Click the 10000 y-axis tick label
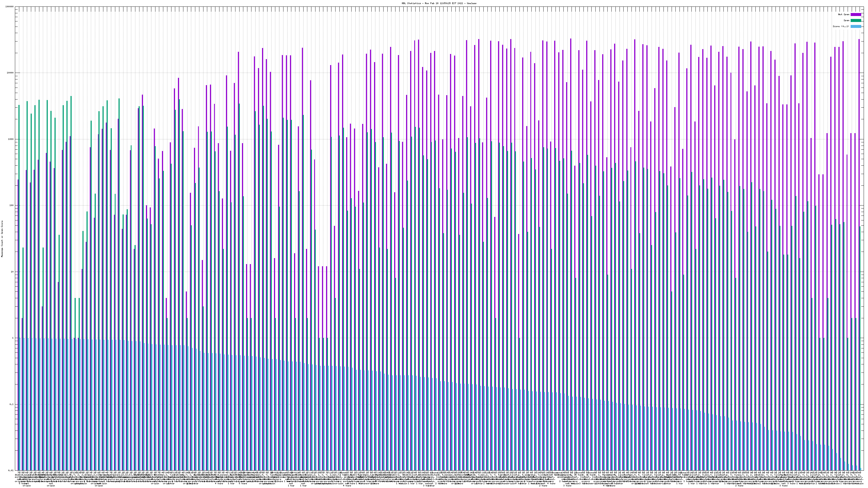The image size is (868, 488). tap(11, 73)
